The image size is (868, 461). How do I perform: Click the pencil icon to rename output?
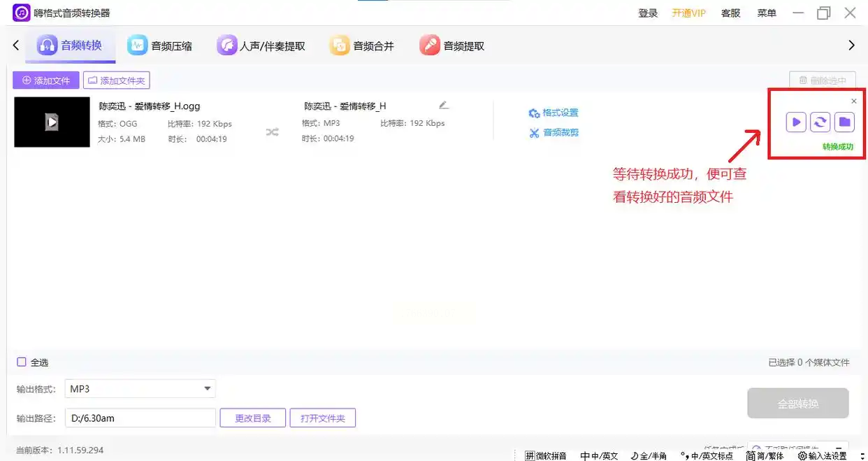443,106
